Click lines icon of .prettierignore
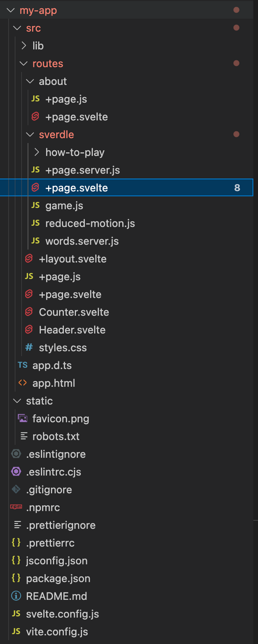The width and height of the screenshot is (258, 644). click(17, 525)
